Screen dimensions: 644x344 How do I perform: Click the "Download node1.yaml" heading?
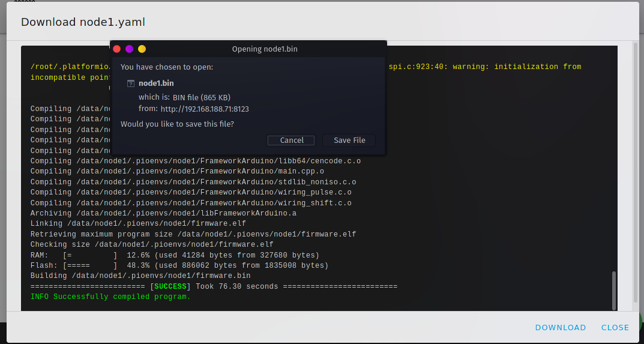coord(83,22)
